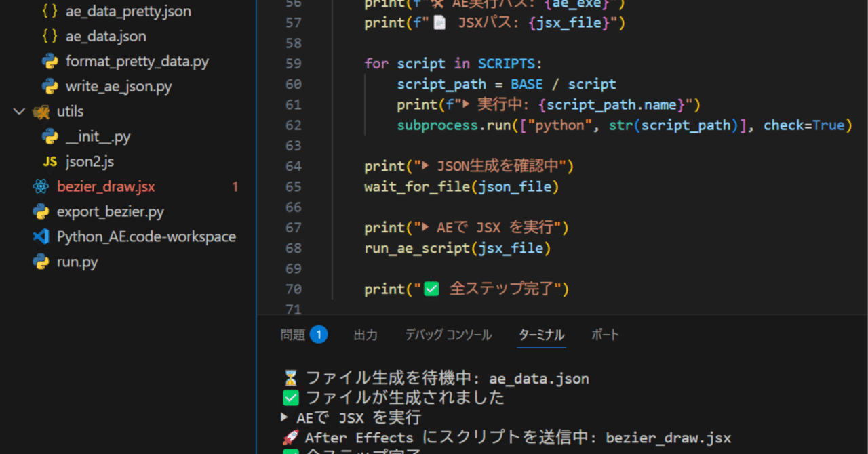Switch to the ターミナル tab
Screen dimensions: 868x454
[541, 334]
